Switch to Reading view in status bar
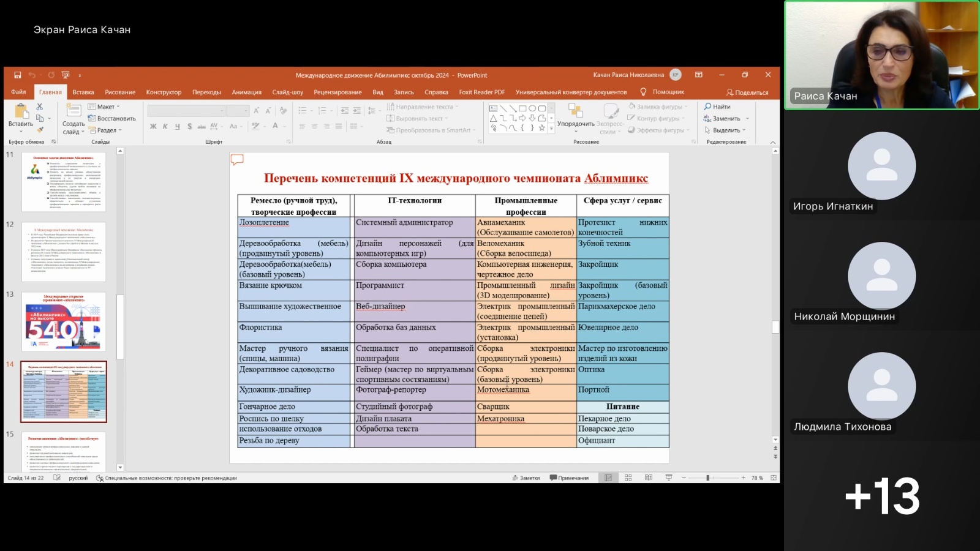 [x=648, y=478]
